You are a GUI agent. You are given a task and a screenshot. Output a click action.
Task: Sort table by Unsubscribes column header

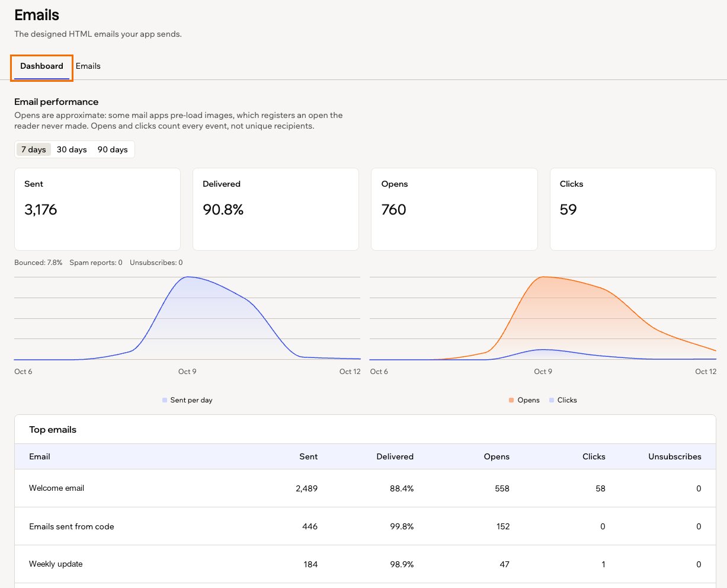(675, 456)
